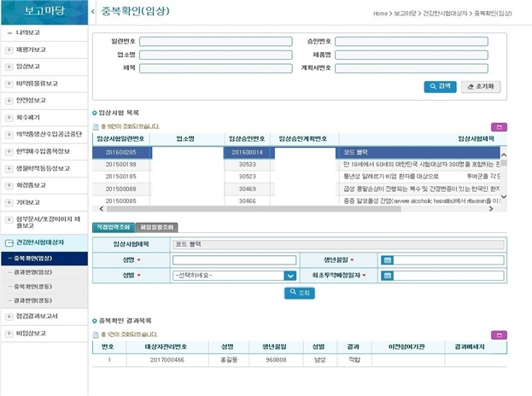Click the 임상승인계획번호 column header

click(x=303, y=138)
